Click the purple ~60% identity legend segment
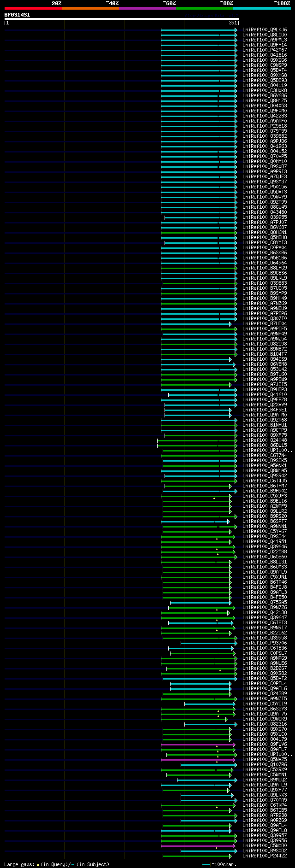295x868 pixels. (x=147, y=8)
